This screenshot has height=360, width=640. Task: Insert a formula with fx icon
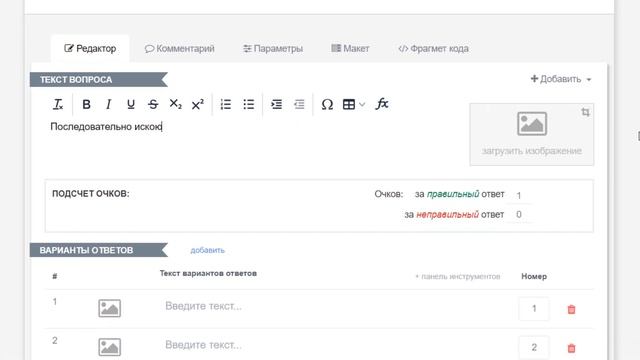tap(382, 104)
